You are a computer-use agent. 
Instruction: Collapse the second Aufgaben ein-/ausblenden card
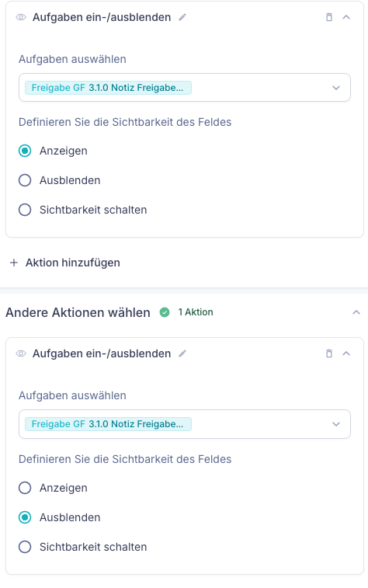[x=346, y=353]
